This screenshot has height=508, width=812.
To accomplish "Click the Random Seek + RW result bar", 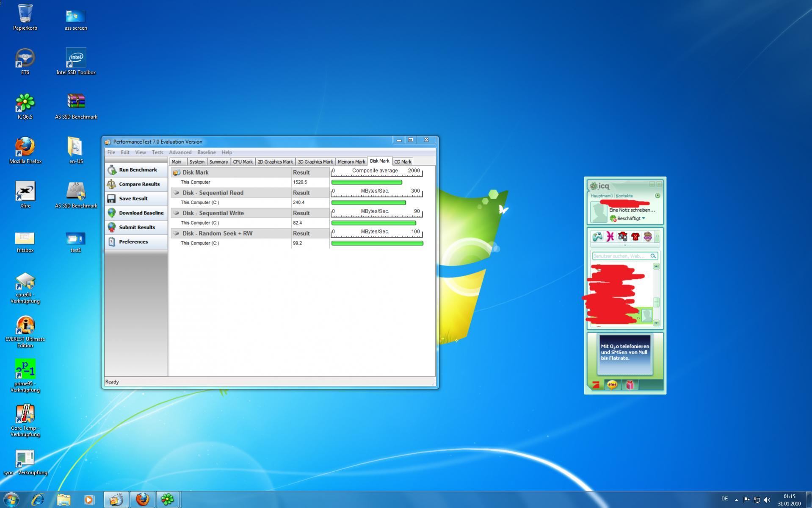I will coord(377,243).
